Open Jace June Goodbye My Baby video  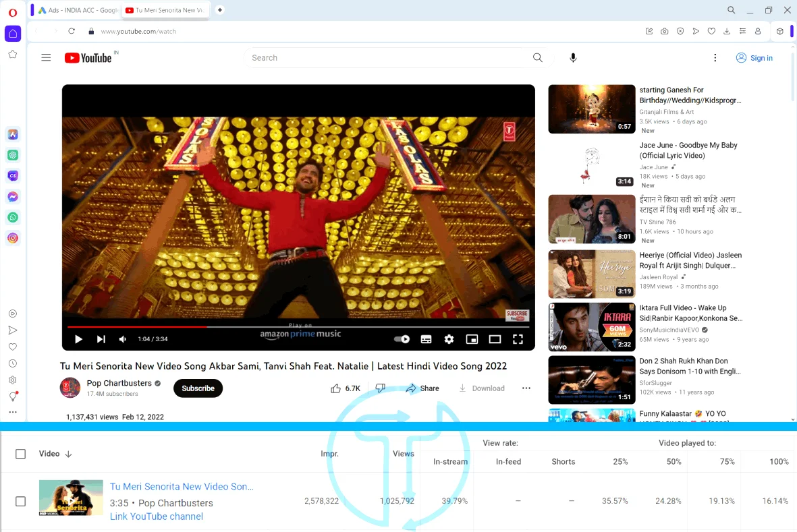[x=688, y=150]
